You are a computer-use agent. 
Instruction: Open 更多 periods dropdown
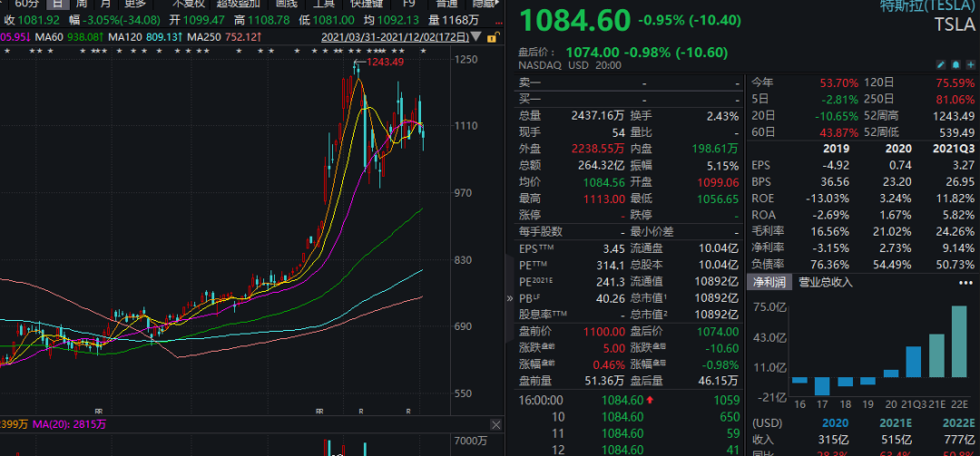point(135,3)
